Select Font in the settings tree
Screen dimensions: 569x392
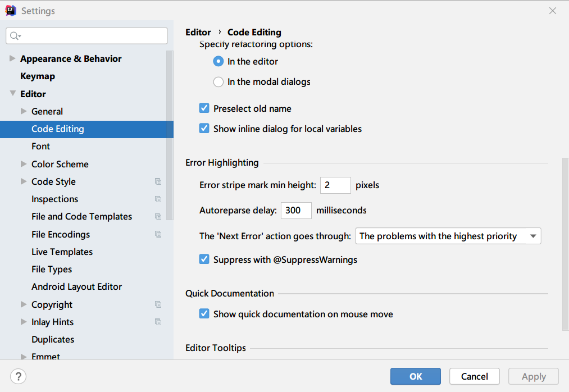click(x=40, y=146)
